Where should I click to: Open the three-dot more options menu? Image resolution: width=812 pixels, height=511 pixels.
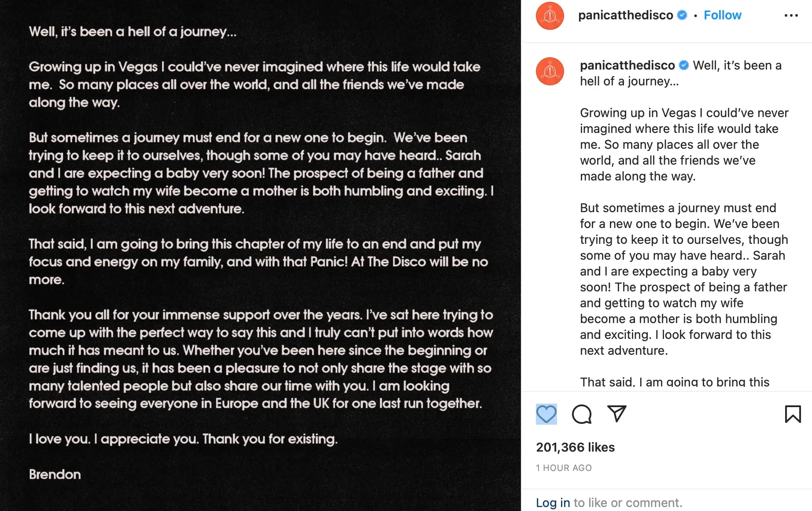[791, 15]
